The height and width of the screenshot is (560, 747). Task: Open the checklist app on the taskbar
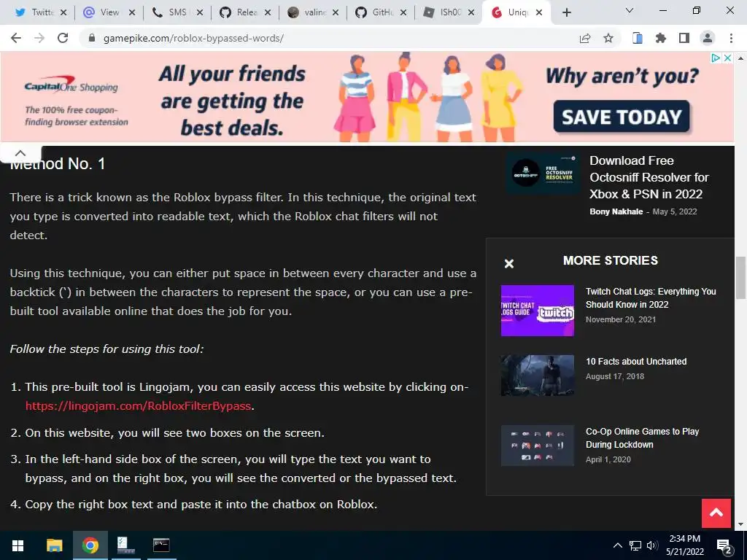point(125,545)
